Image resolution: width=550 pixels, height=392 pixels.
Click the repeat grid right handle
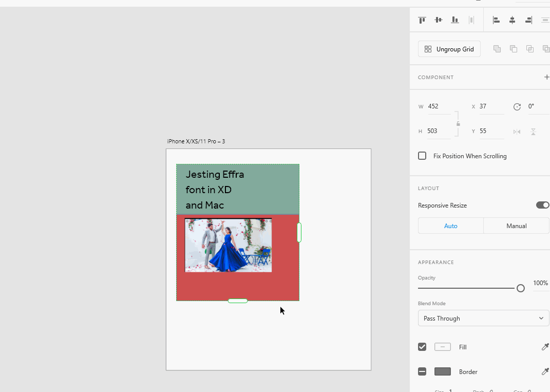click(299, 232)
